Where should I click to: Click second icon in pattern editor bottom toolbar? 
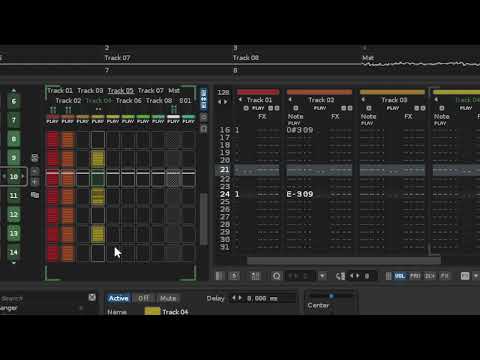coord(234,276)
